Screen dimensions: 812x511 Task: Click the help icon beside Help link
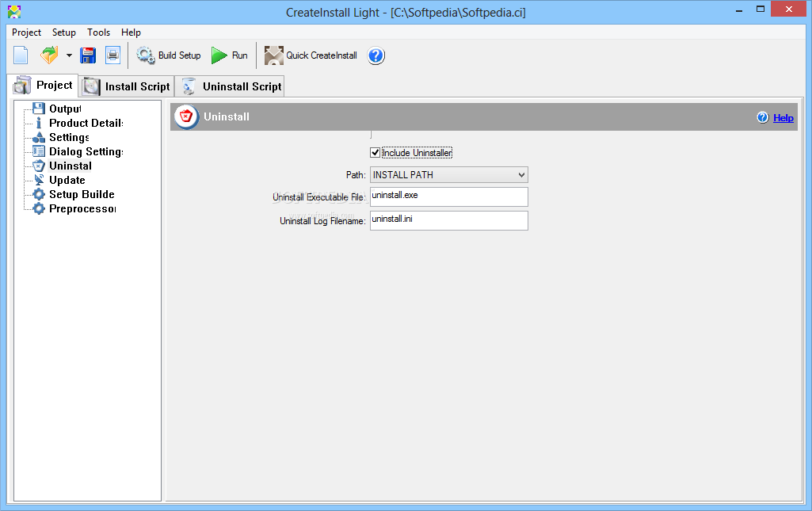pyautogui.click(x=763, y=117)
